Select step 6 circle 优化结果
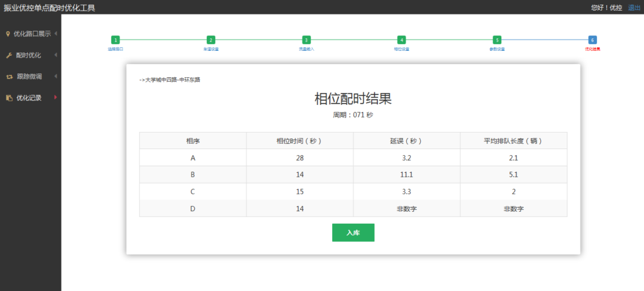The height and width of the screenshot is (291, 644). (592, 40)
